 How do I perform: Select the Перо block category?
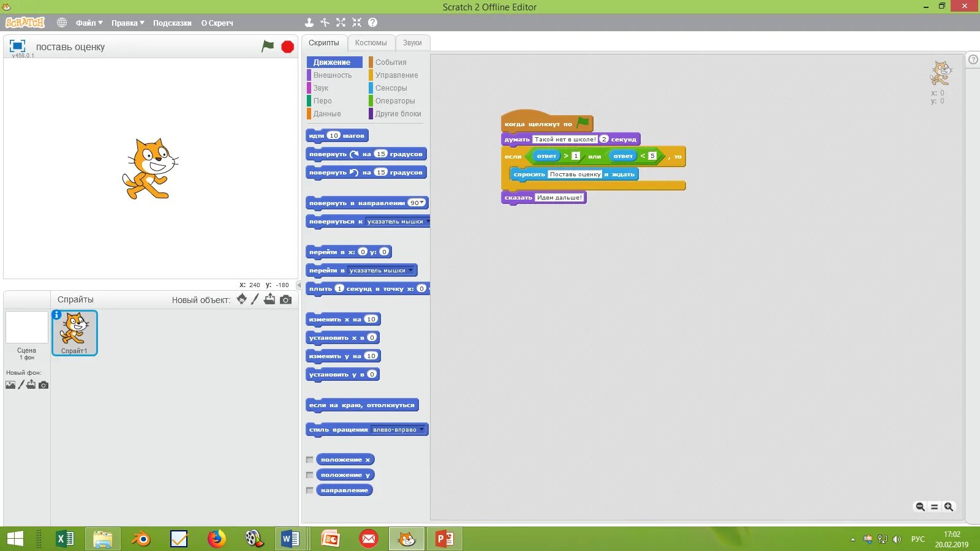[334, 101]
